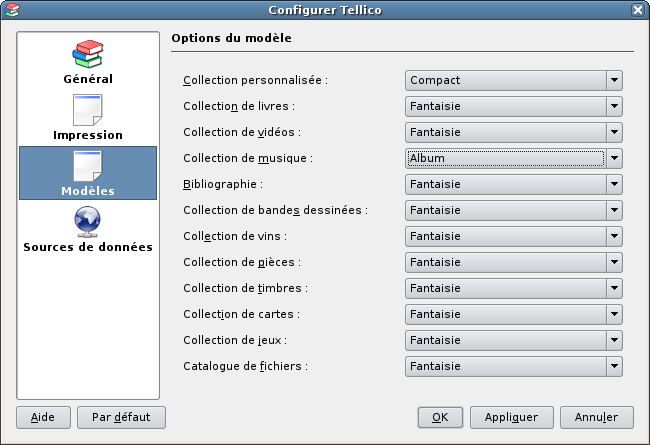Click the Tellico title bar icon
Screen dimensions: 650x445
click(x=12, y=10)
